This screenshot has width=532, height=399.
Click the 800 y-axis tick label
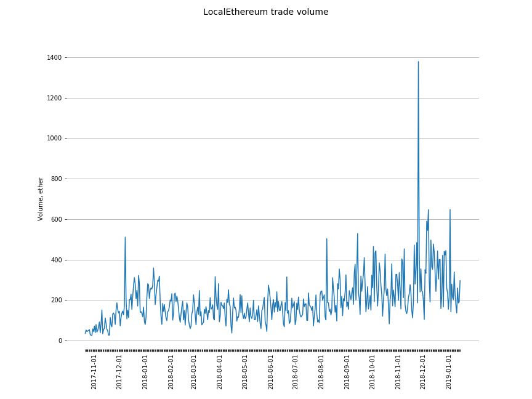[x=56, y=179]
